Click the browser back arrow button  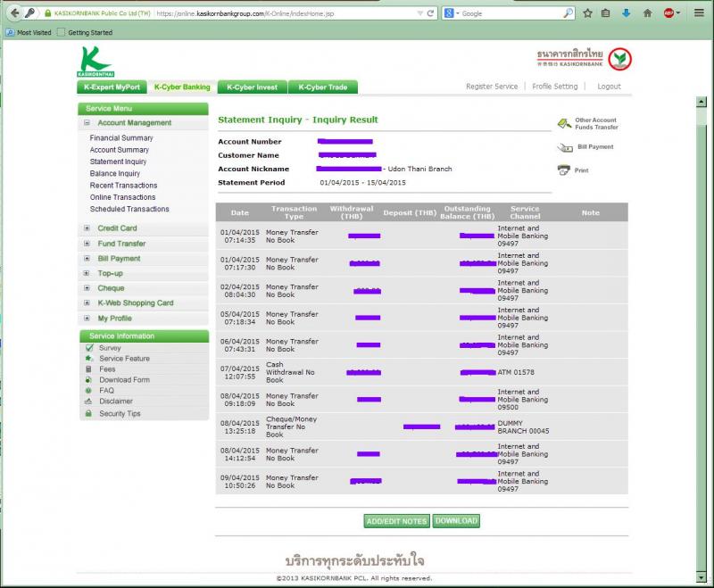coord(14,13)
